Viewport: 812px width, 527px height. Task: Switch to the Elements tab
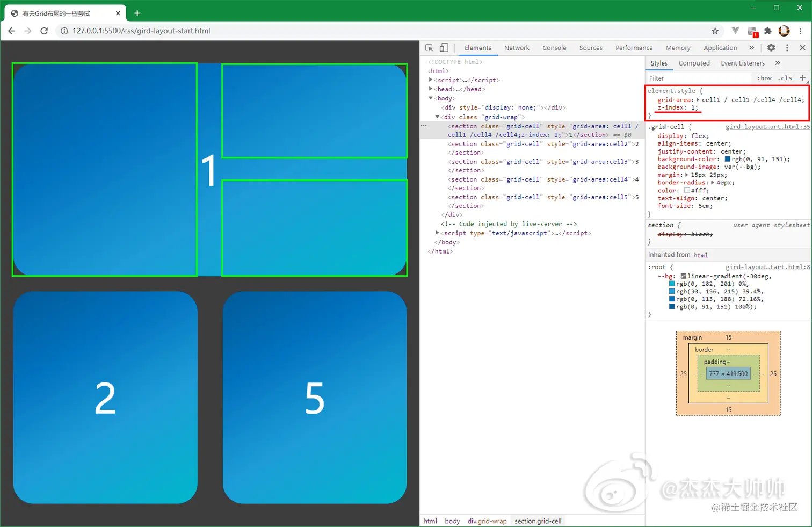coord(478,48)
